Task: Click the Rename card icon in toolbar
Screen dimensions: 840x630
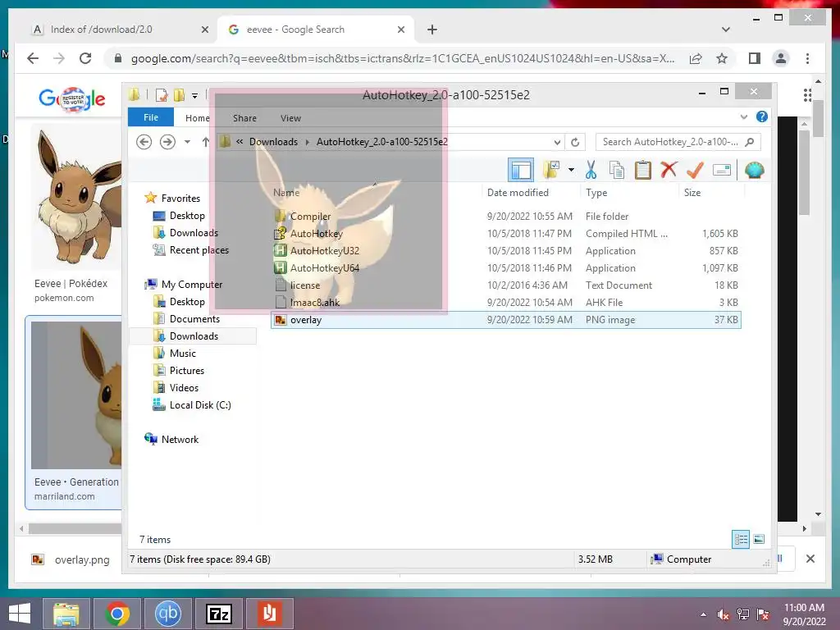Action: coord(722,171)
